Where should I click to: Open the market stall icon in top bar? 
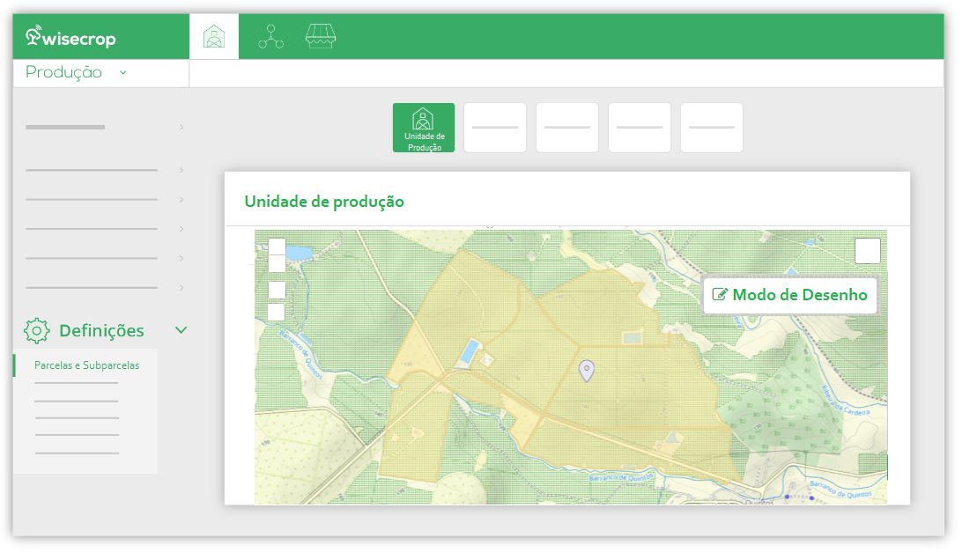321,37
